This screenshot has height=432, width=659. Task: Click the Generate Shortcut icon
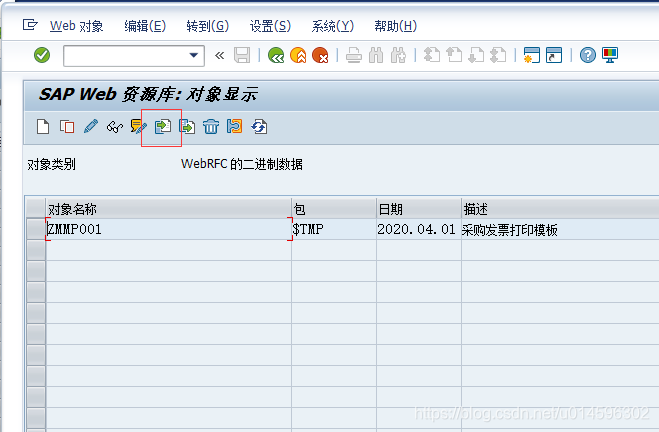pos(554,55)
